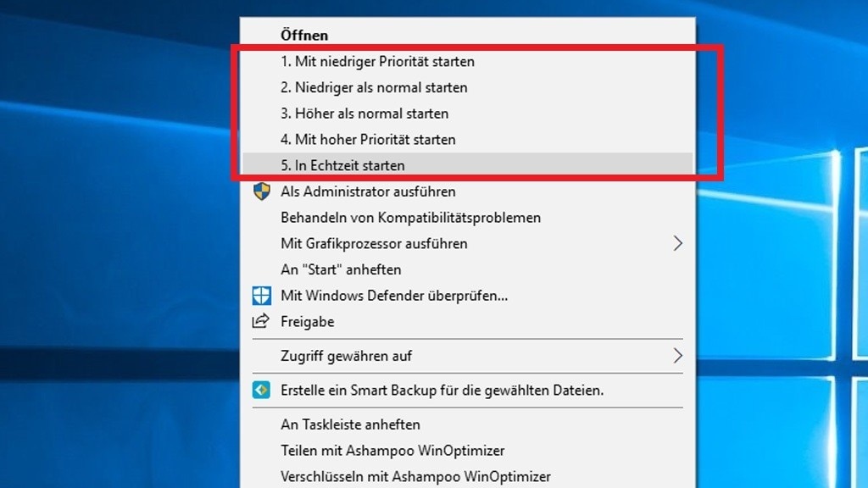This screenshot has width=868, height=488.
Task: Click the Windows Defender shield icon
Action: [261, 296]
